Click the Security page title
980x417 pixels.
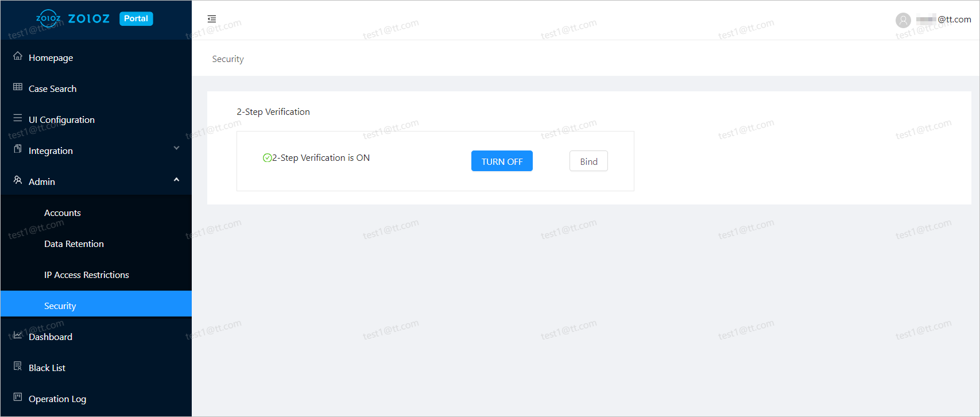(x=228, y=59)
